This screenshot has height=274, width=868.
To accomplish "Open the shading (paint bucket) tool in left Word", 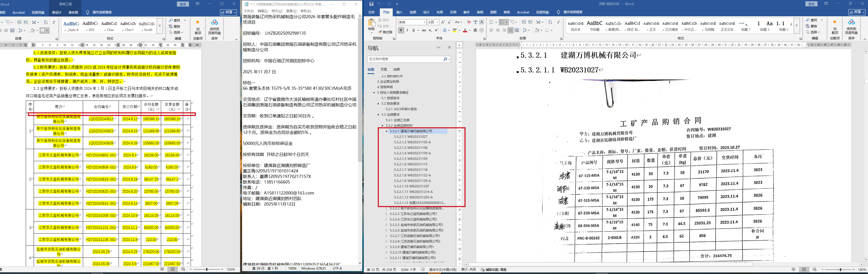I will pyautogui.click(x=32, y=31).
